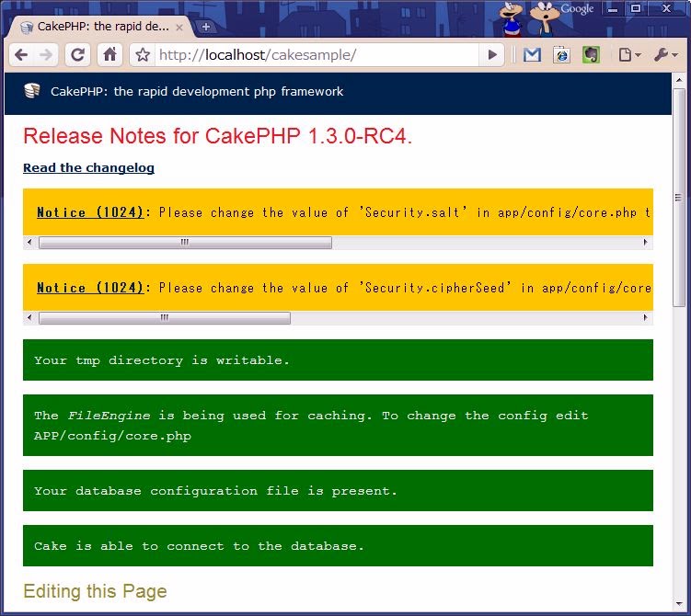Open the Read the changelog link
Screen dimensions: 691x616
point(88,167)
